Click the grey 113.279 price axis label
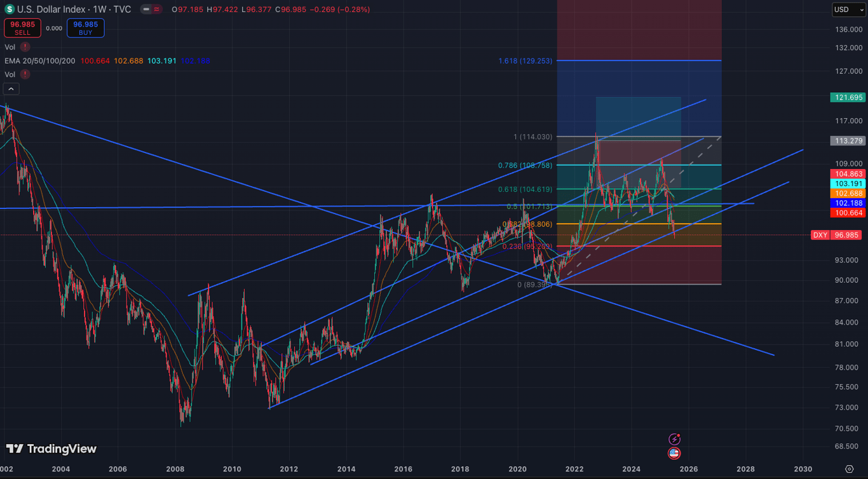The image size is (868, 479). 848,140
